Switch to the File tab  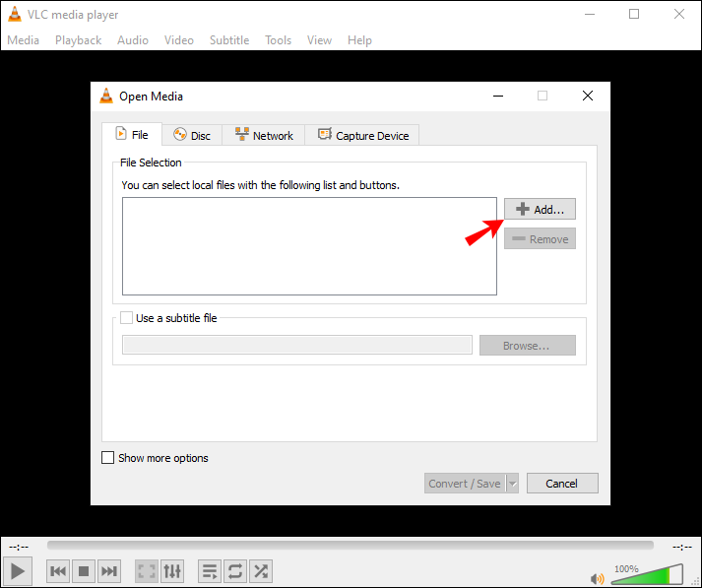pyautogui.click(x=132, y=134)
